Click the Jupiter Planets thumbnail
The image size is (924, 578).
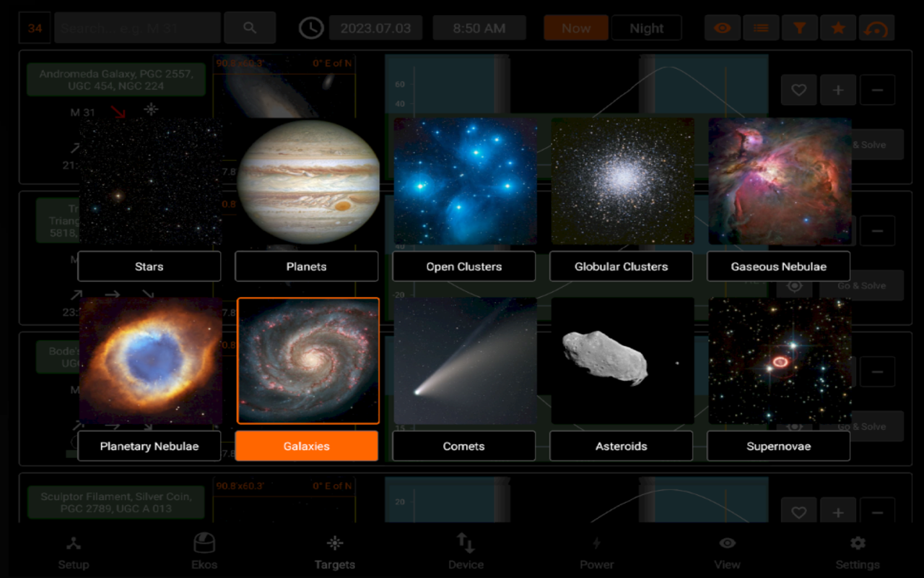click(308, 182)
